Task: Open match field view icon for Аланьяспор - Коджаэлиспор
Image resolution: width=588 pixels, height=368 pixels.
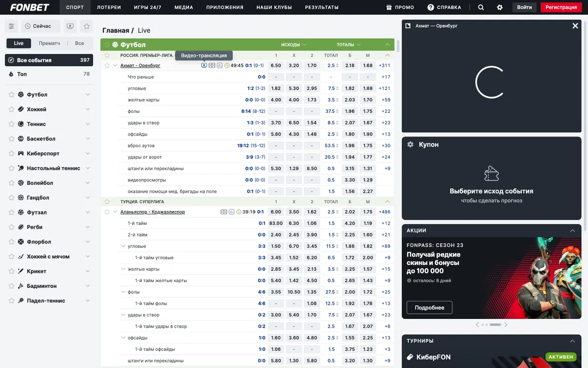Action: click(223, 212)
